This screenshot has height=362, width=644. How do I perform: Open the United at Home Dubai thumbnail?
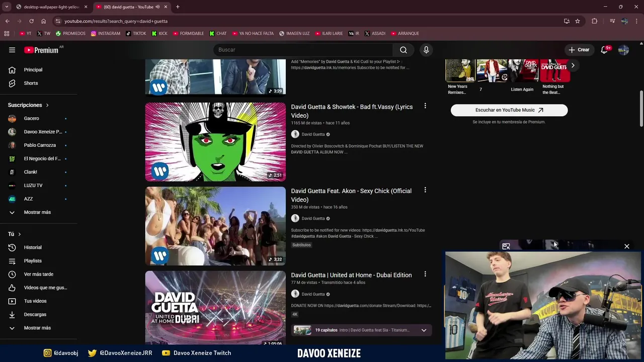pyautogui.click(x=215, y=308)
